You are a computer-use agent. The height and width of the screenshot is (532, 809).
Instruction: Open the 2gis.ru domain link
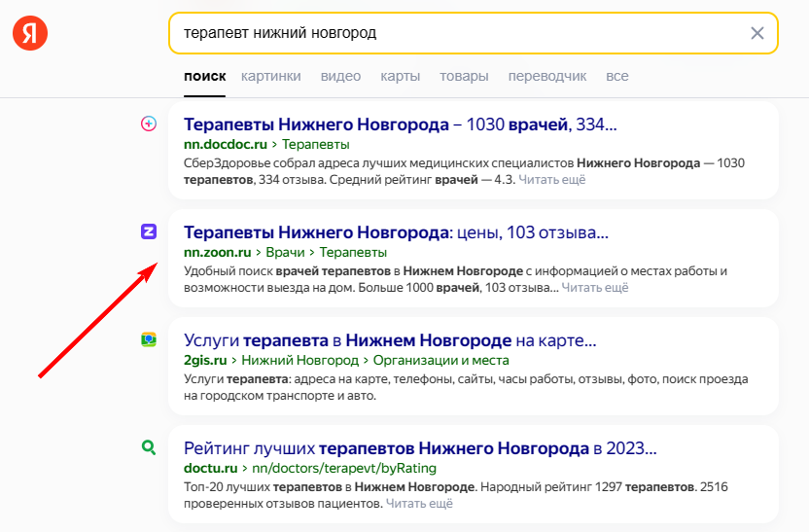tap(205, 360)
